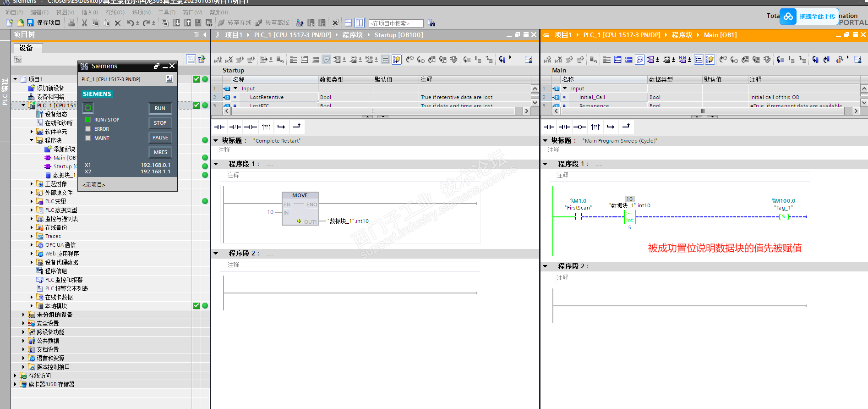This screenshot has width=868, height=409.
Task: Split editor space vertically
Action: coord(360,23)
